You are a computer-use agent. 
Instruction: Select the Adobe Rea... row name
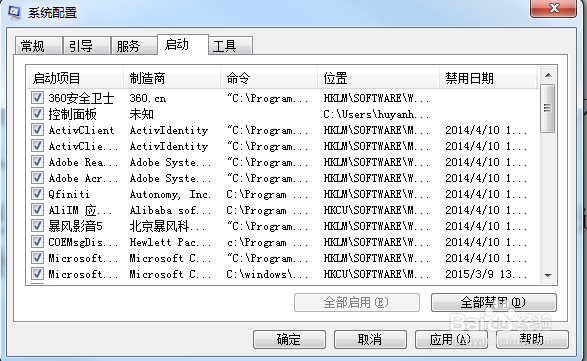point(83,162)
